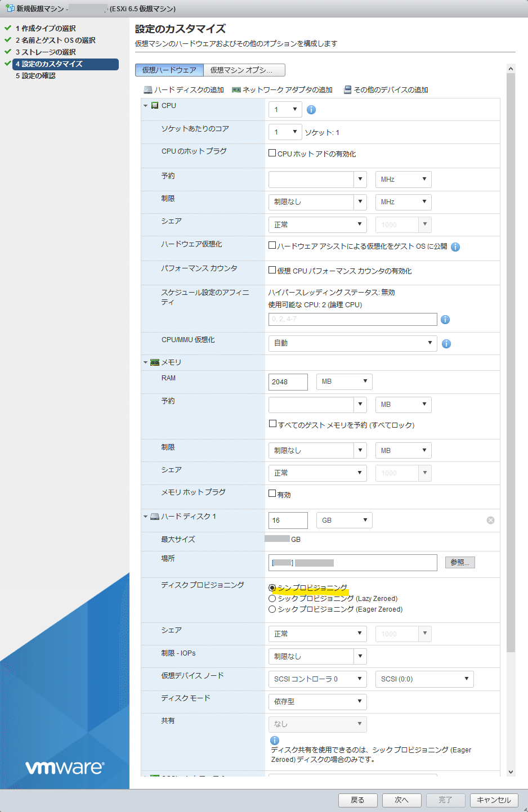Click the 参照... button for disk location

(459, 562)
